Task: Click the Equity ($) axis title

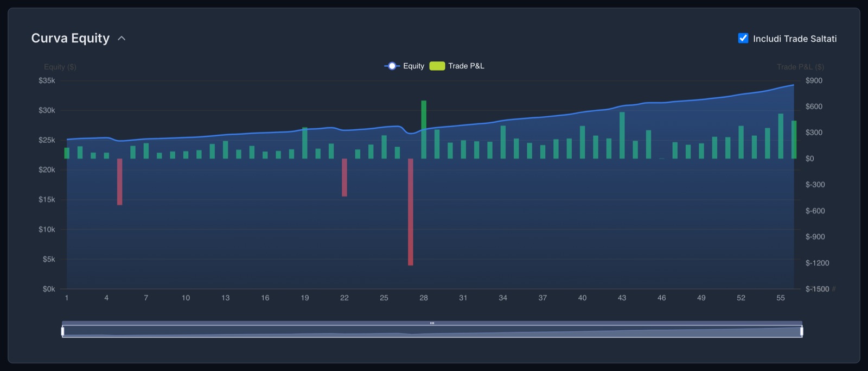Action: pos(60,67)
